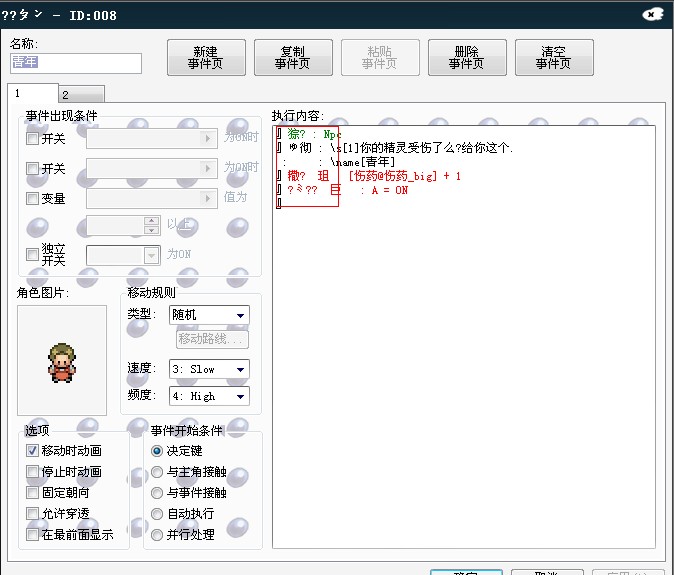The image size is (674, 575).
Task: Open the 速度 speed dropdown
Action: click(x=209, y=369)
